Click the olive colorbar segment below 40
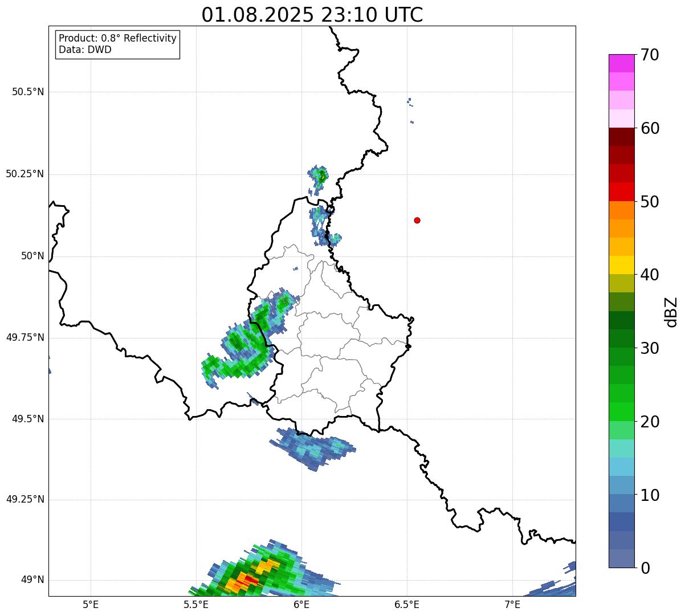Screen dimensions: 685x616 pyautogui.click(x=621, y=283)
